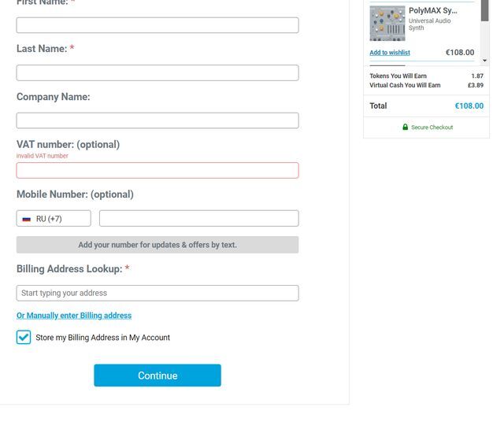
Task: Click the red-outlined VAT number field
Action: (157, 170)
